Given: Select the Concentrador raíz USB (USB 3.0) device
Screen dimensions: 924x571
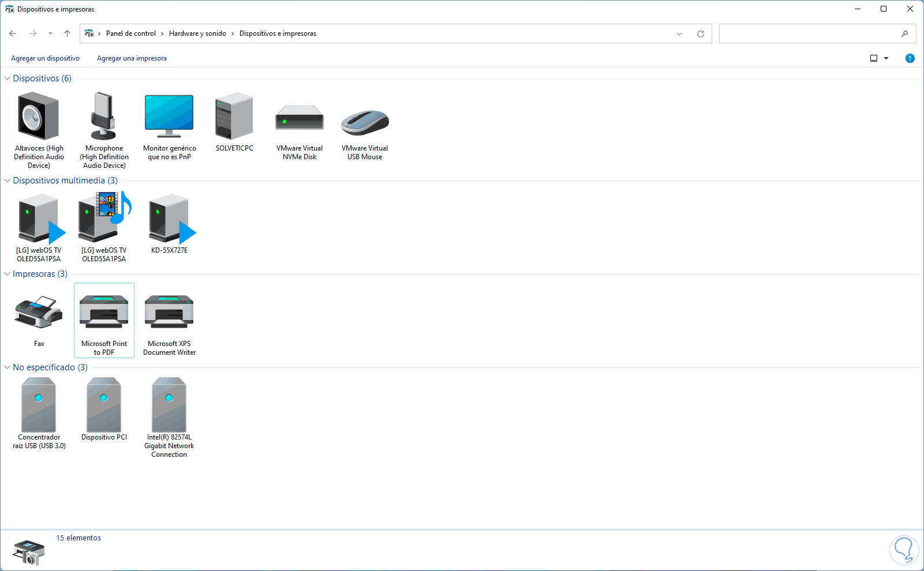Looking at the screenshot, I should (39, 413).
